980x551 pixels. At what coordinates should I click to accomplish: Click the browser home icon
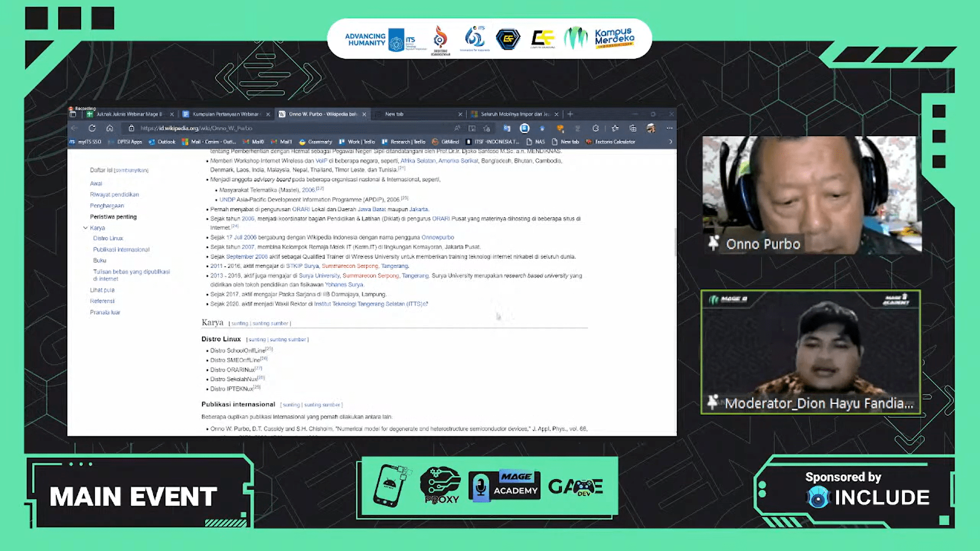point(109,128)
